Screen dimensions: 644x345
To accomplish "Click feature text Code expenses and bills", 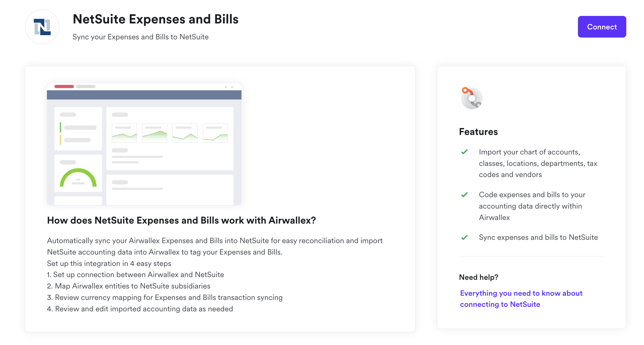I will click(532, 206).
